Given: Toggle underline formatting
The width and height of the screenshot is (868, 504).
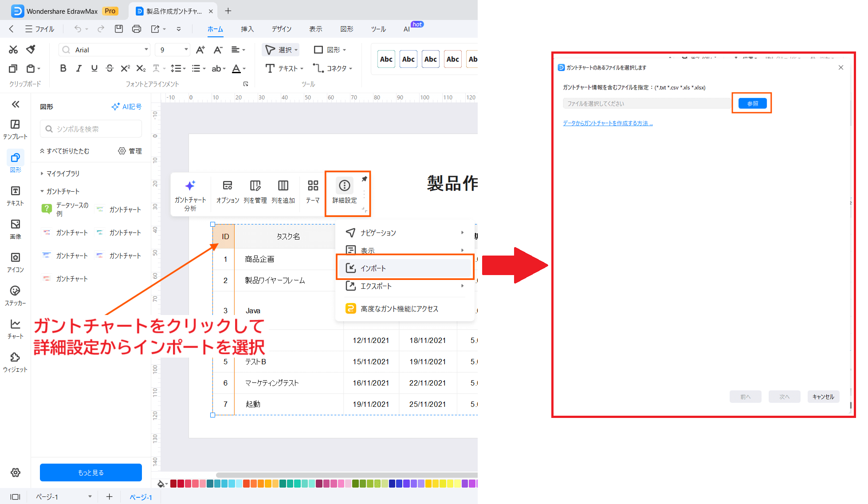Looking at the screenshot, I should pos(94,68).
